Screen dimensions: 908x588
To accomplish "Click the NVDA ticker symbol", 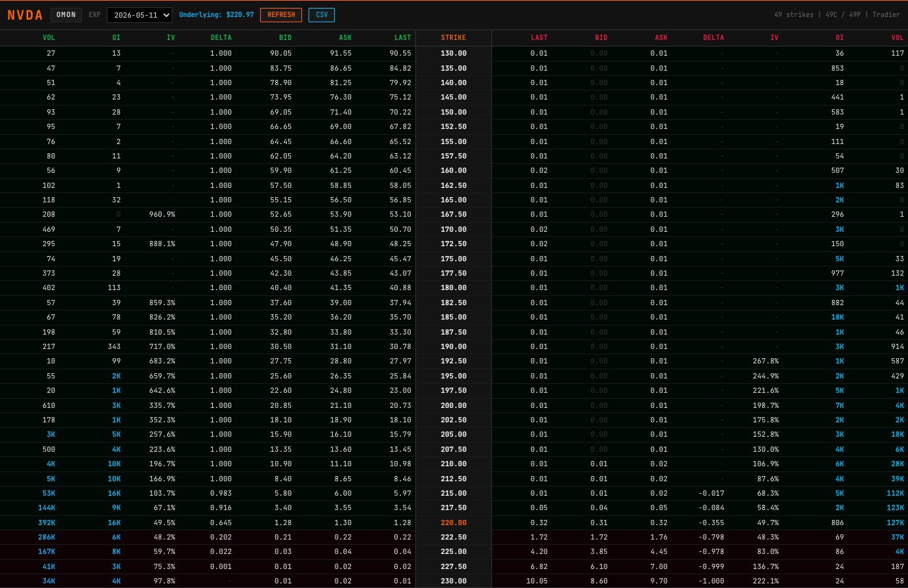I will 25,15.
